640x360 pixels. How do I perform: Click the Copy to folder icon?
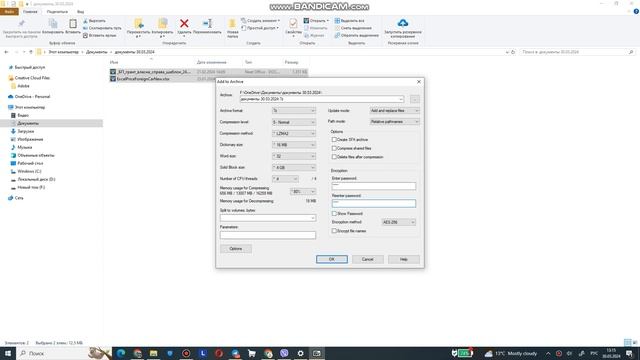[x=162, y=24]
